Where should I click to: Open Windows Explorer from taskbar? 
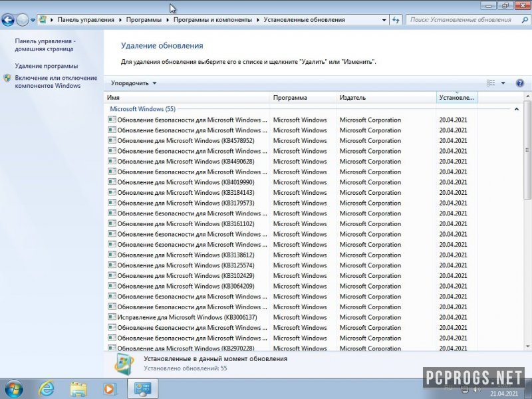pyautogui.click(x=78, y=389)
